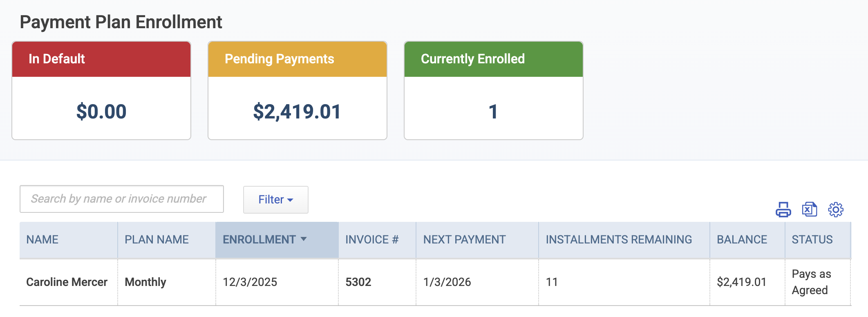868x317 pixels.
Task: Select the Currently Enrolled summary card
Action: (x=494, y=91)
